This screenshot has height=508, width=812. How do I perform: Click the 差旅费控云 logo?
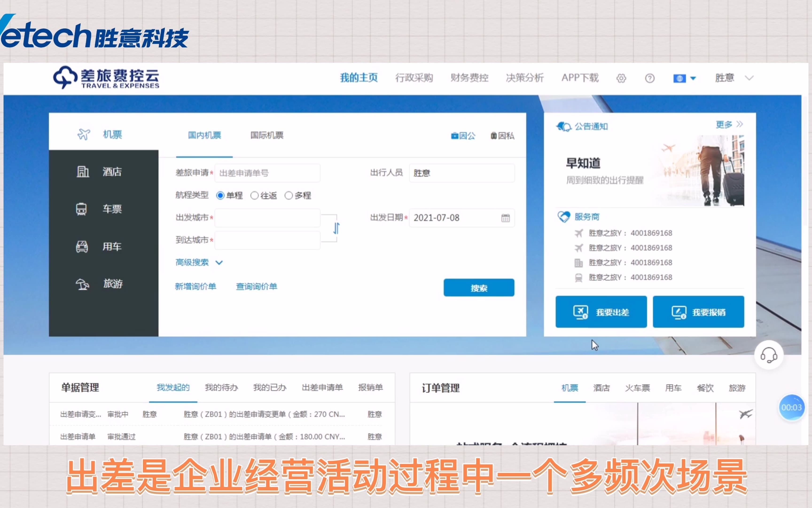click(x=106, y=78)
